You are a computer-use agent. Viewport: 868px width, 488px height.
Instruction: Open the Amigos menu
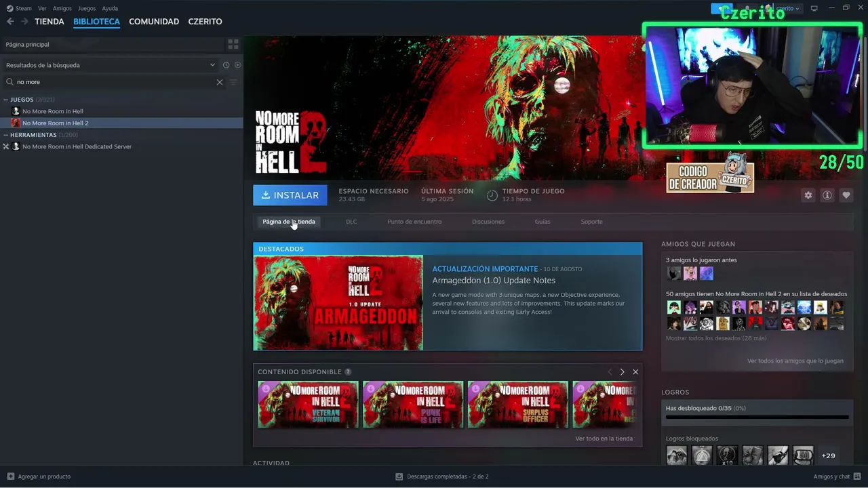[x=62, y=8]
